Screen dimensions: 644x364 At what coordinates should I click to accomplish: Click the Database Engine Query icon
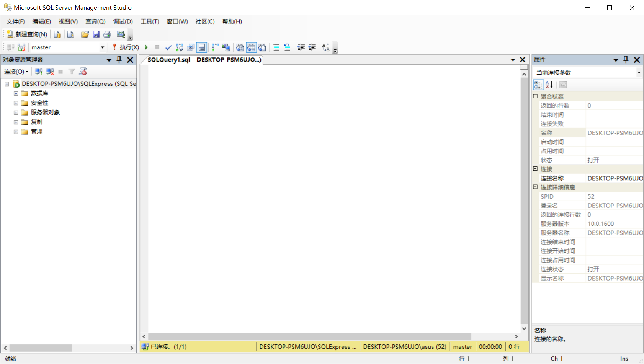point(57,34)
